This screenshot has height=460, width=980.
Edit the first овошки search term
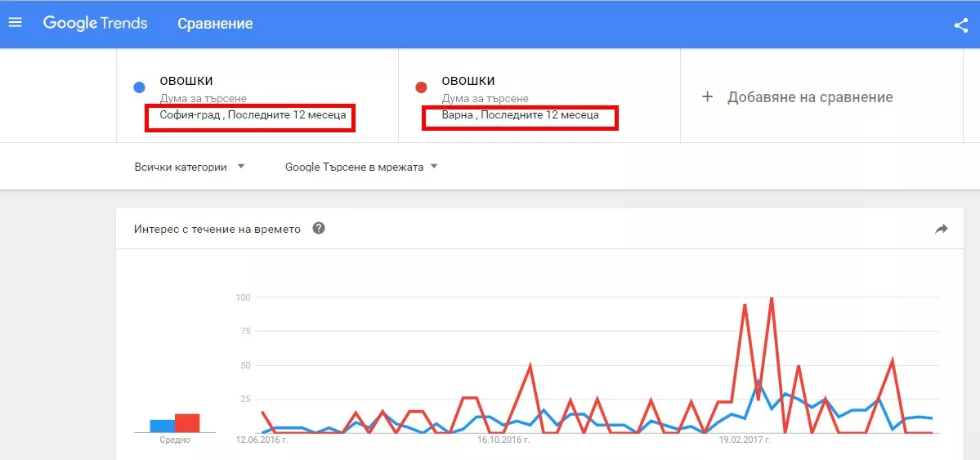[186, 81]
